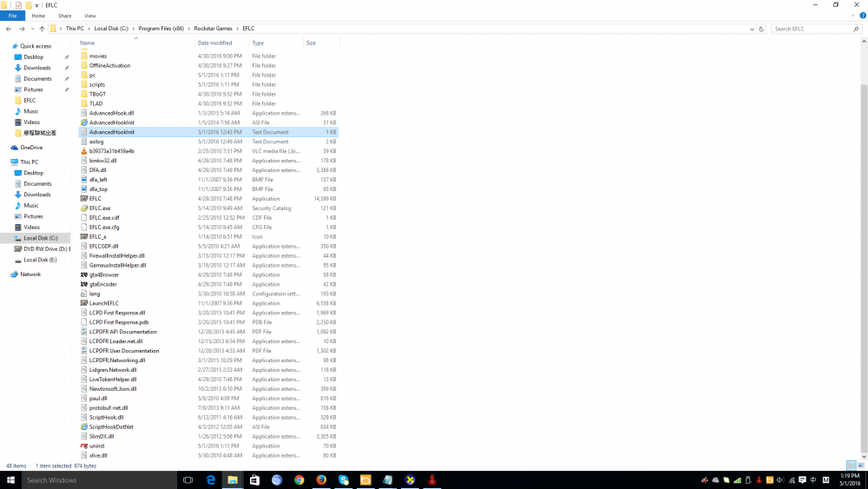The height and width of the screenshot is (489, 868).
Task: Open volume control in system tray
Action: 780,480
